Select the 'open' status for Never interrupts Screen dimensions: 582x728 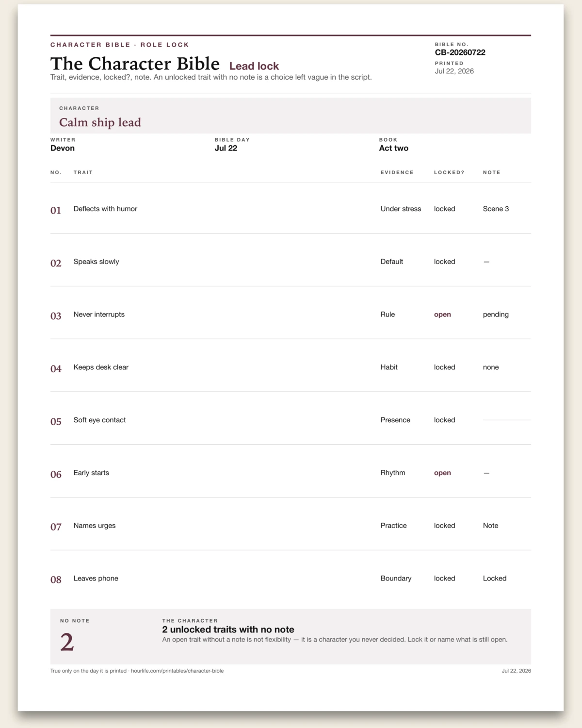442,314
